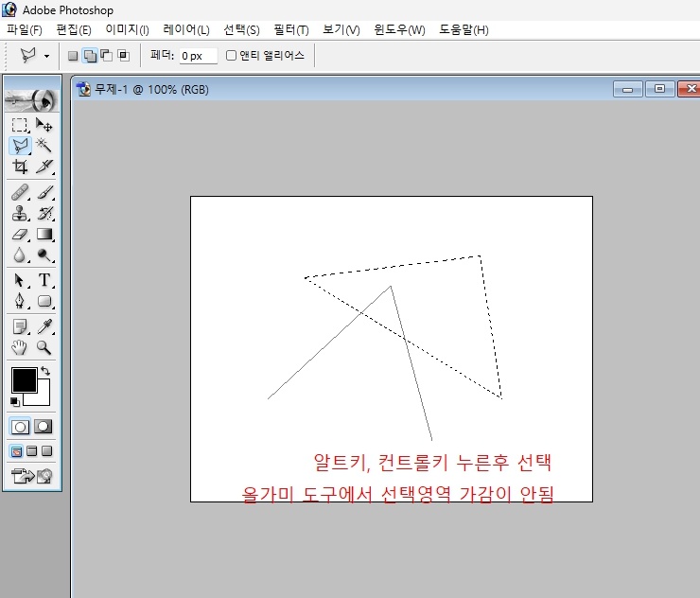Select the Type tool
The width and height of the screenshot is (700, 598).
44,280
